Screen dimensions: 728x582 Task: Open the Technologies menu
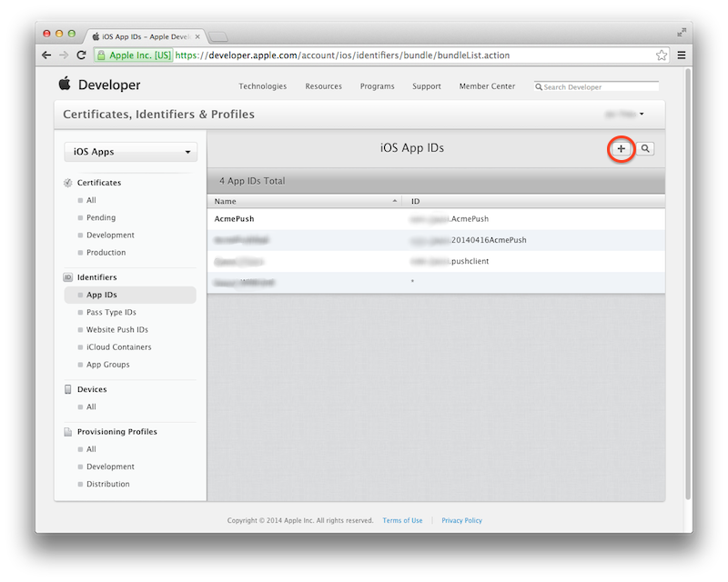(263, 85)
